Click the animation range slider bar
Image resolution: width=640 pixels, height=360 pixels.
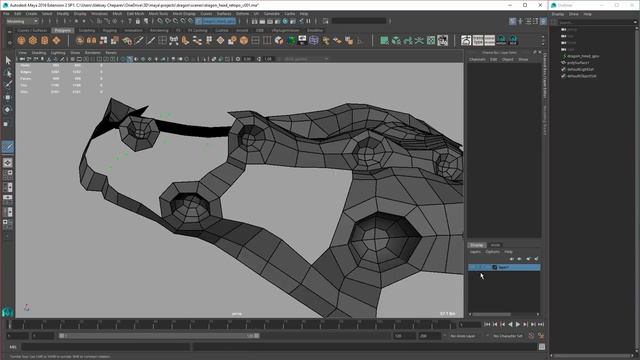tap(159, 336)
